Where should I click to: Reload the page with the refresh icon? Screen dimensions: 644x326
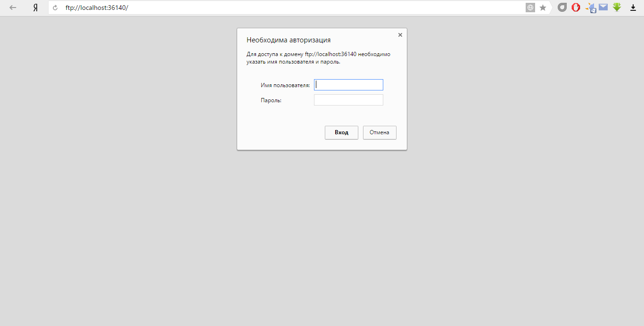point(55,8)
